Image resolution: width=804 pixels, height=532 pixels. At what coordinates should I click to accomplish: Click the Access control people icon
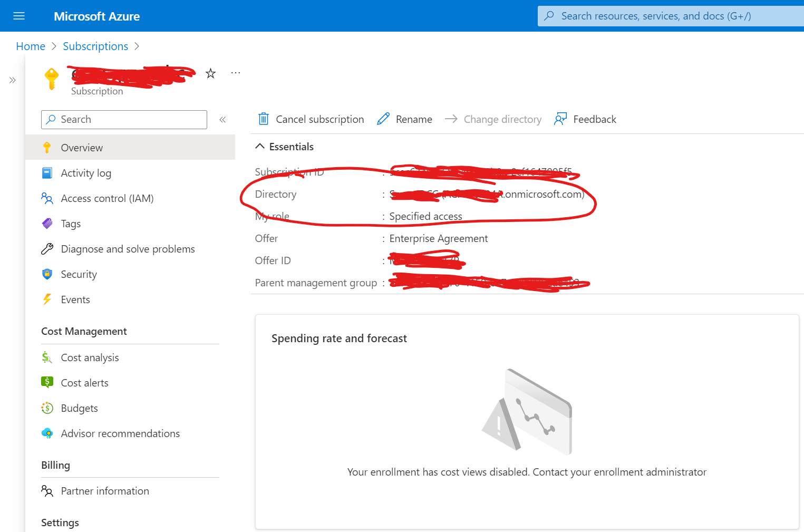coord(47,198)
